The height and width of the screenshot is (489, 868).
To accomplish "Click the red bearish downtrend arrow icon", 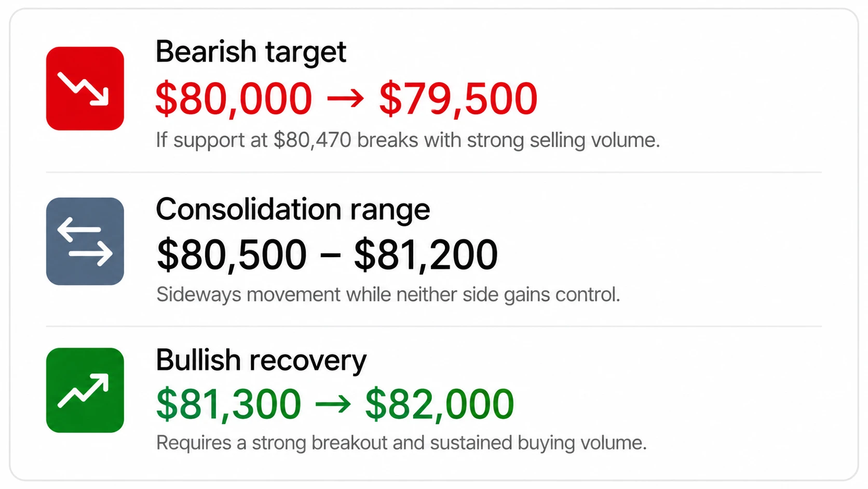I will pyautogui.click(x=85, y=88).
